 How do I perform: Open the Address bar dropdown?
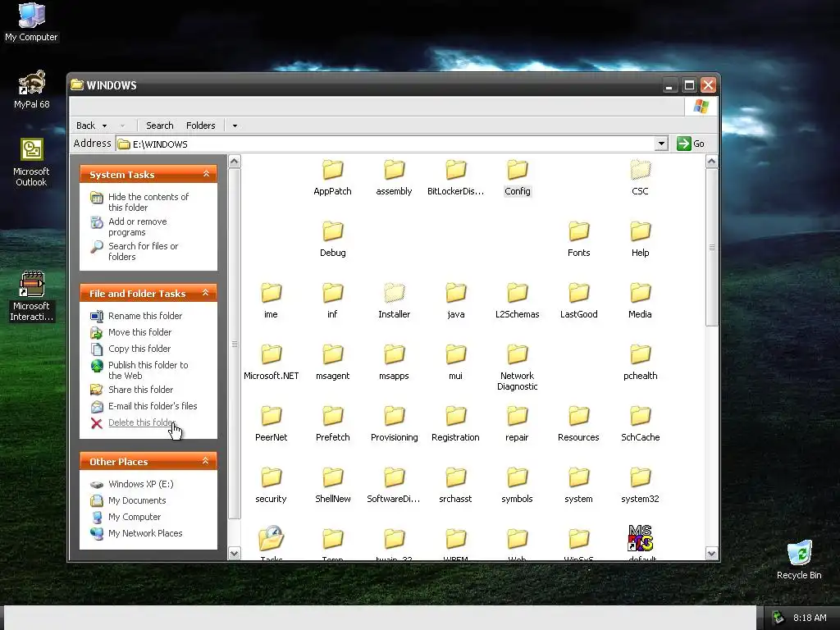[662, 144]
